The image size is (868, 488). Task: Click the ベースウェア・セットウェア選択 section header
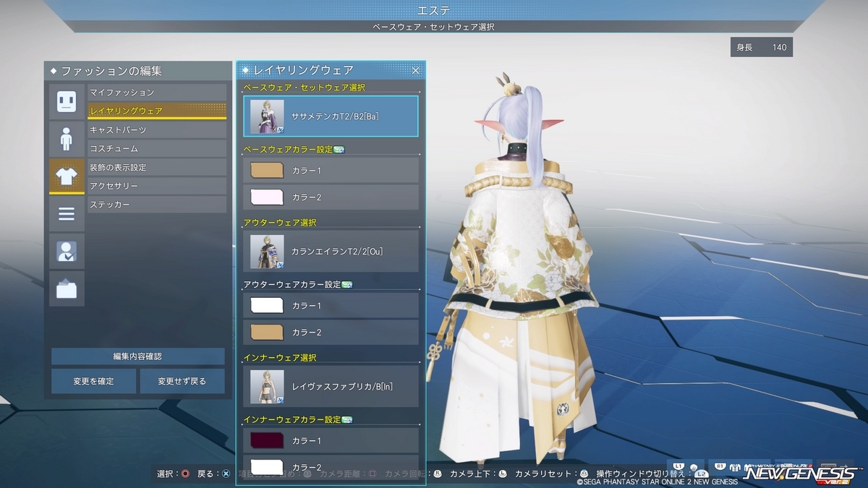pyautogui.click(x=305, y=87)
